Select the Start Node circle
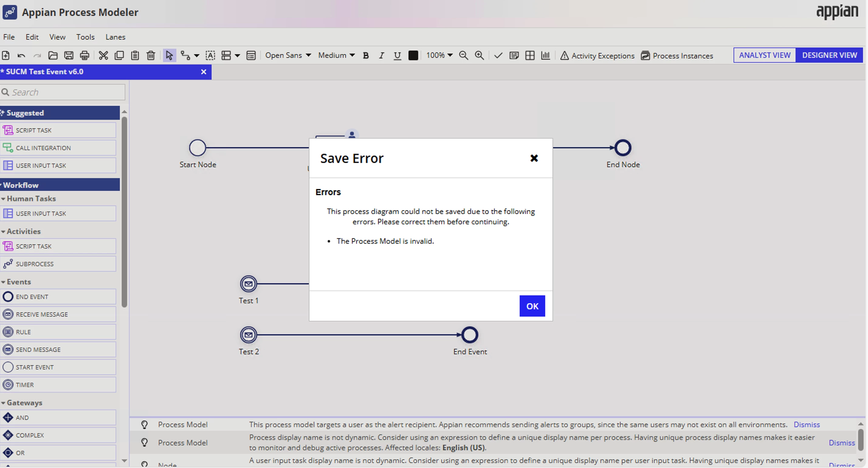 tap(198, 148)
